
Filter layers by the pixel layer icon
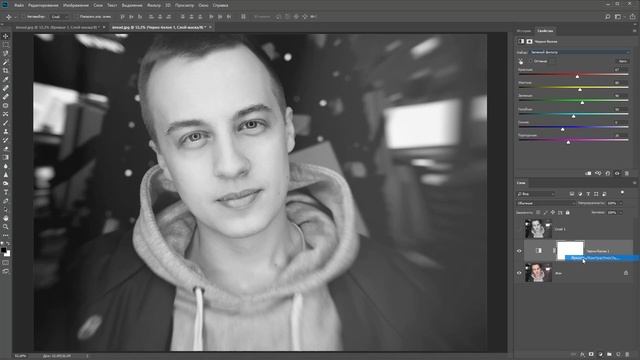572,194
